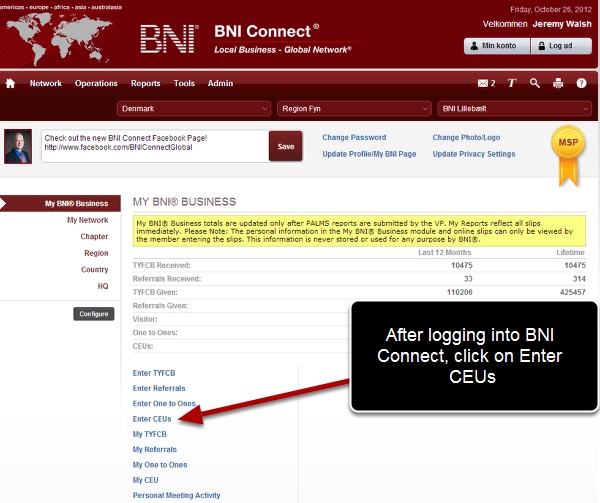Click the text size T icon
The height and width of the screenshot is (503, 600).
[512, 84]
